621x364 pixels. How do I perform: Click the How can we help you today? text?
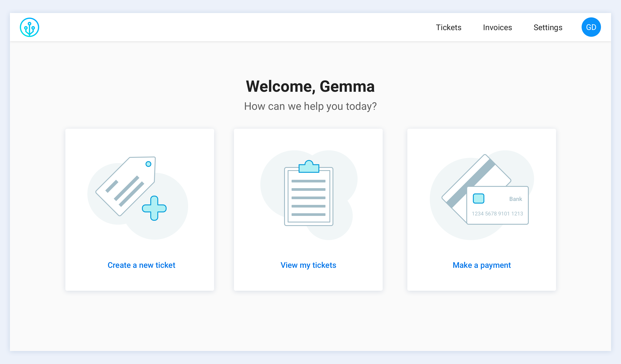pyautogui.click(x=310, y=106)
